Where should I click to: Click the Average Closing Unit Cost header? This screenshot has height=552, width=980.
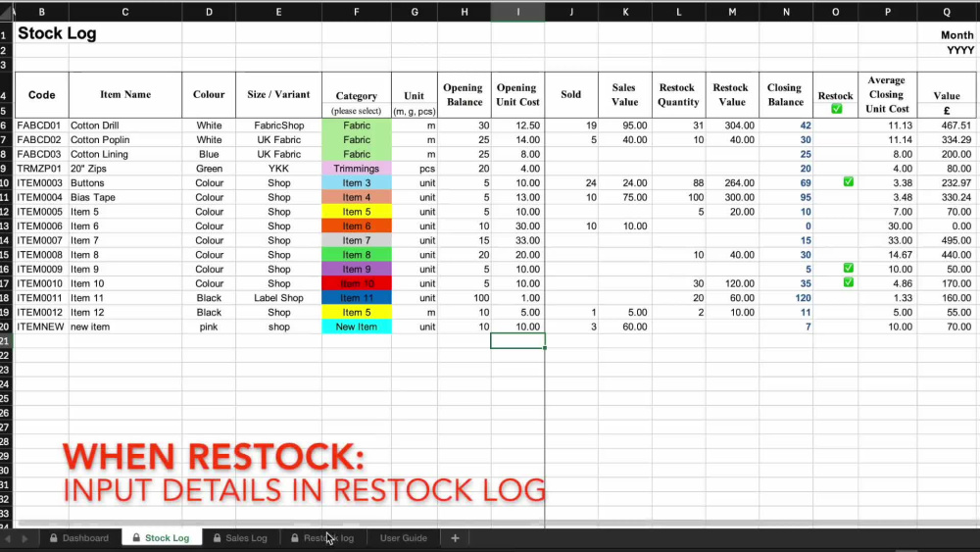click(888, 95)
